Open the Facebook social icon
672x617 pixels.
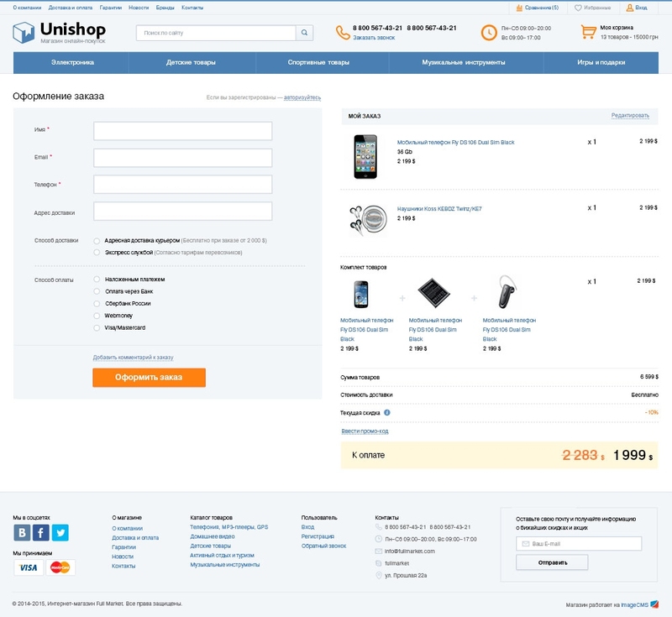tap(40, 533)
